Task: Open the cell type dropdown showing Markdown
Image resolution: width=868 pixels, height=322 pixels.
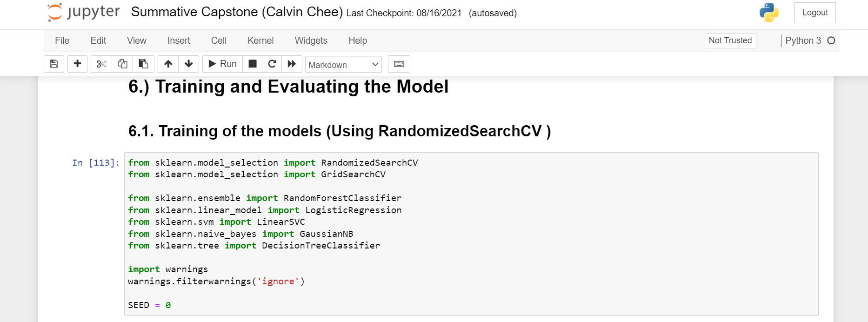Action: (343, 64)
